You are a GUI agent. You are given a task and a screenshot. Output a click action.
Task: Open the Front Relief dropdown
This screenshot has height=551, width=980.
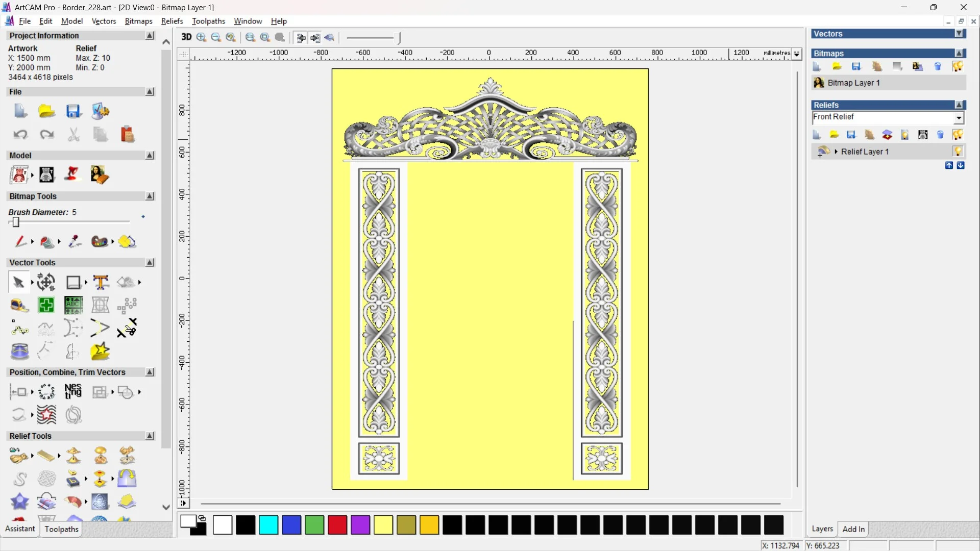click(959, 118)
